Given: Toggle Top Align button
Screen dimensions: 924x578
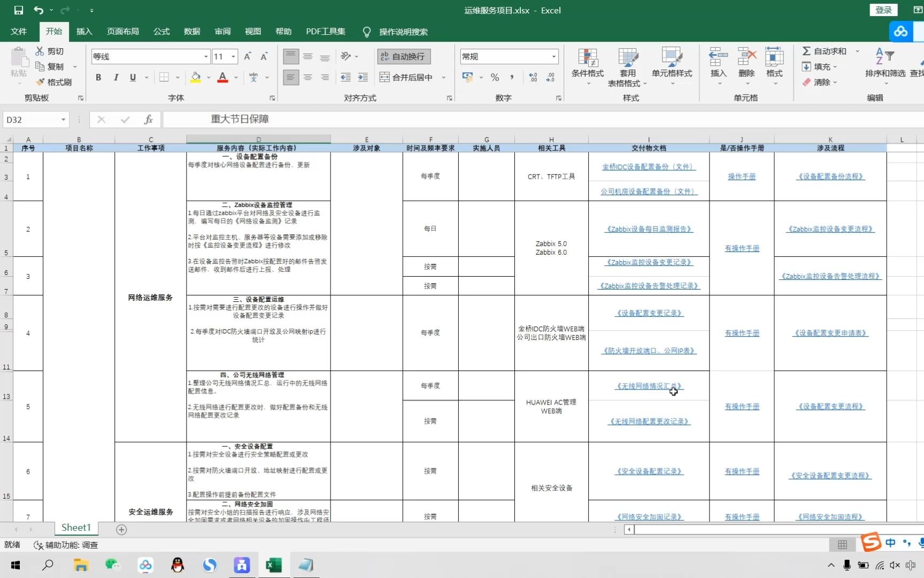Looking at the screenshot, I should coord(291,56).
